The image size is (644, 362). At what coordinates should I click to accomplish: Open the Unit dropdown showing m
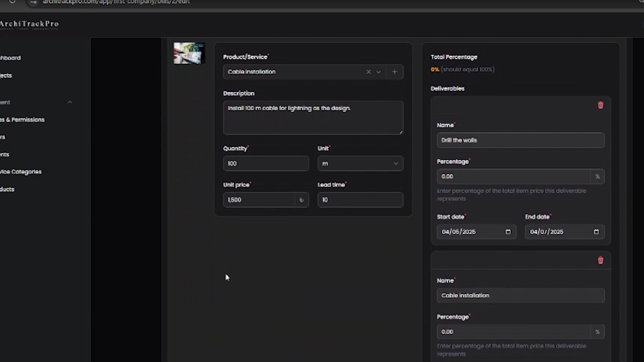pos(360,163)
